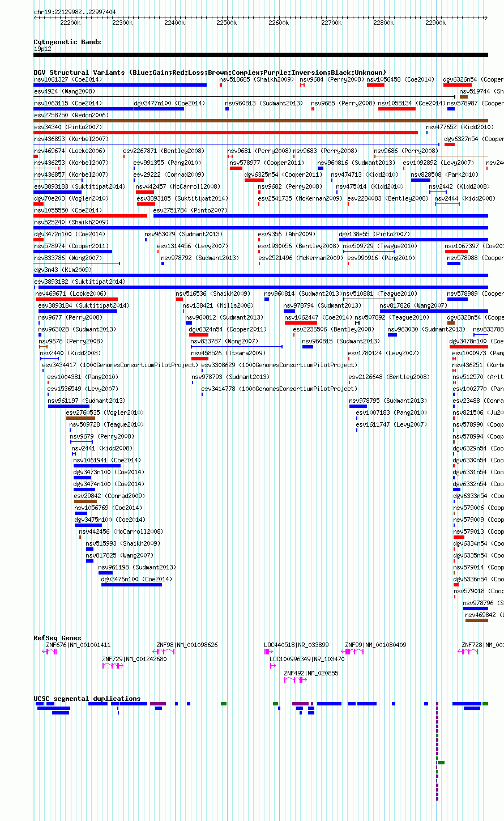This screenshot has height=821, width=504.
Task: Click variant nsv833786 (Wong2007)
Action: [x=68, y=258]
